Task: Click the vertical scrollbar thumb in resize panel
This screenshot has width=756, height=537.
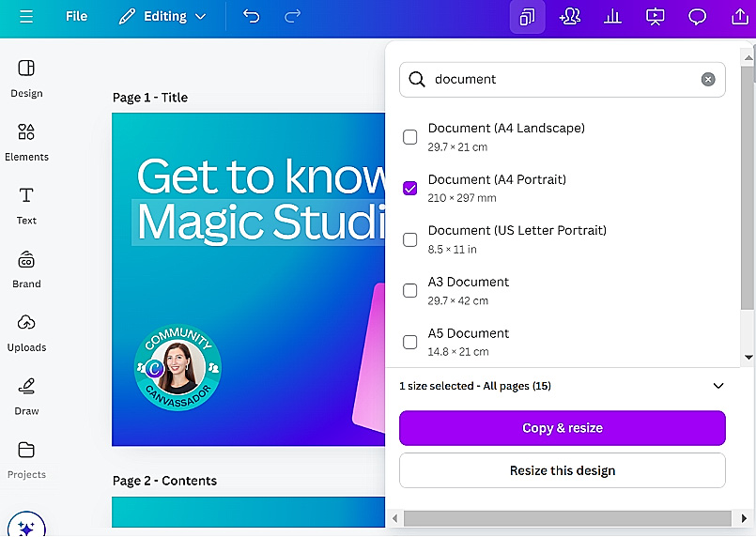Action: click(748, 188)
